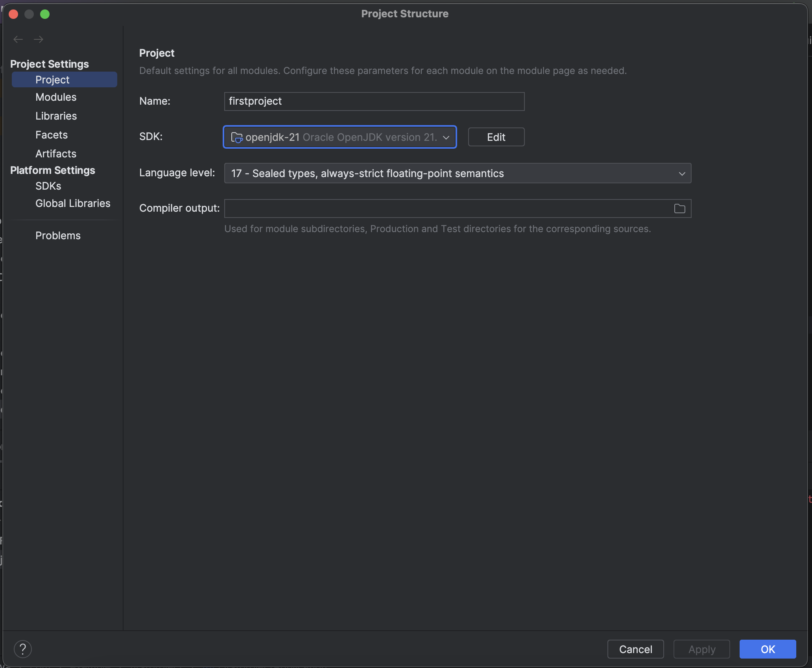Click the forward navigation arrow
Image resolution: width=812 pixels, height=668 pixels.
pos(39,39)
